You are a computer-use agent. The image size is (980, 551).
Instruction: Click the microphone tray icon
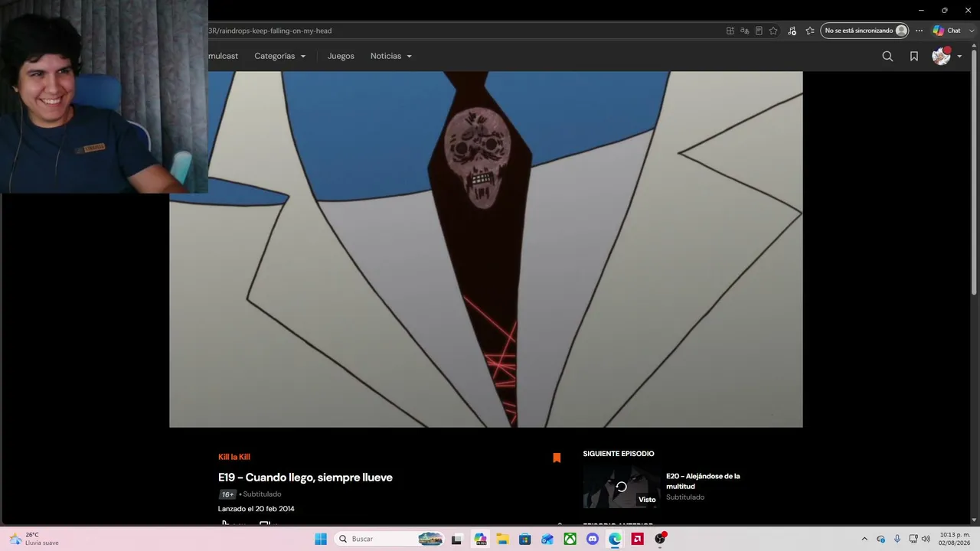point(897,539)
